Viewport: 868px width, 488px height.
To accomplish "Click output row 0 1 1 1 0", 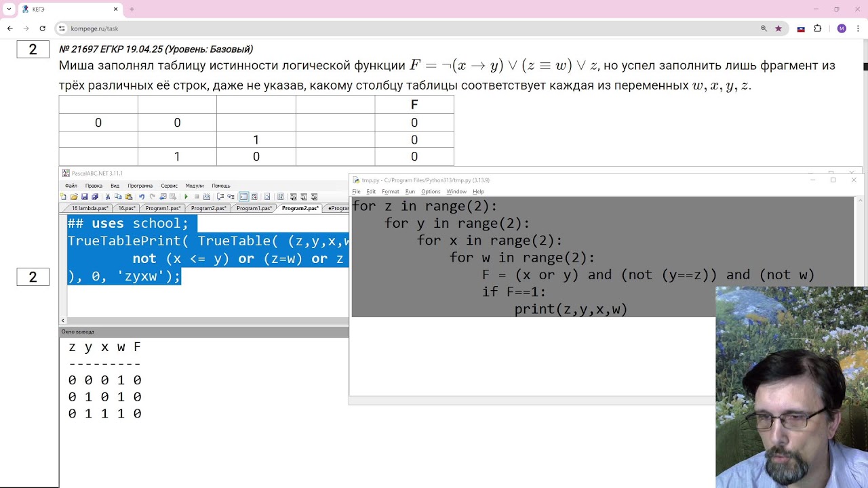I will (x=105, y=413).
